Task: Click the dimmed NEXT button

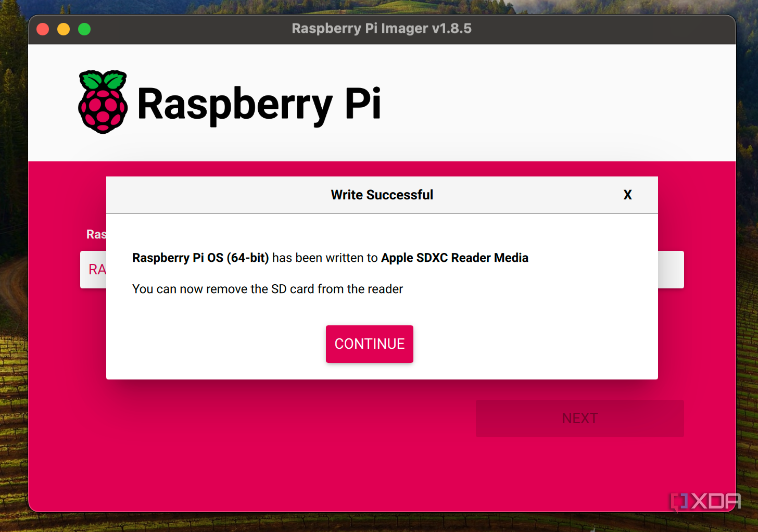Action: click(580, 418)
